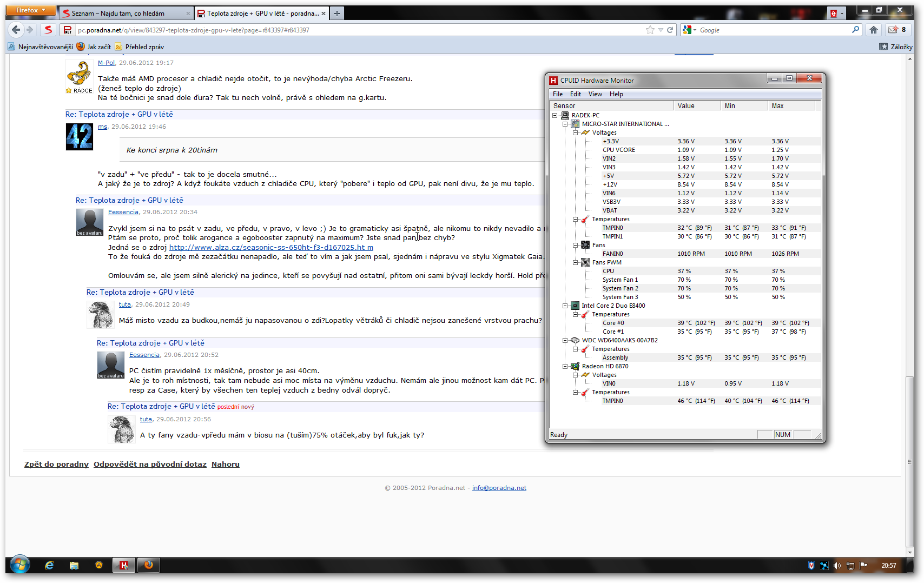Collapse the Radeon HD 6870 node
The image size is (924, 583).
click(x=565, y=366)
